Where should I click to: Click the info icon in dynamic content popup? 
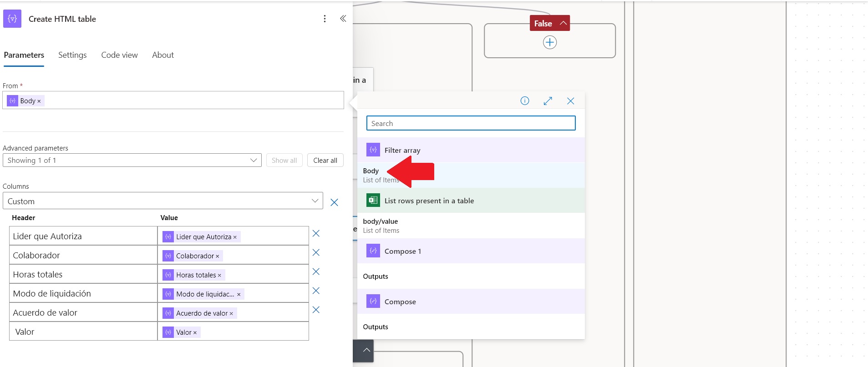[525, 101]
